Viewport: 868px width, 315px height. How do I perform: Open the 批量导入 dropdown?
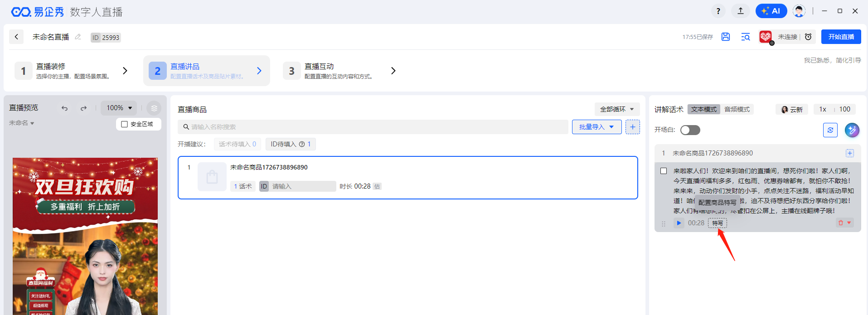[596, 127]
